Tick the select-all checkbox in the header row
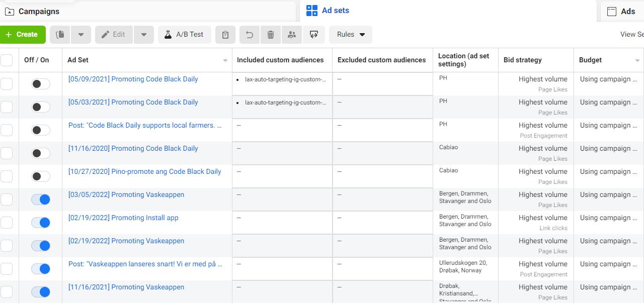The width and height of the screenshot is (644, 305). [x=7, y=60]
